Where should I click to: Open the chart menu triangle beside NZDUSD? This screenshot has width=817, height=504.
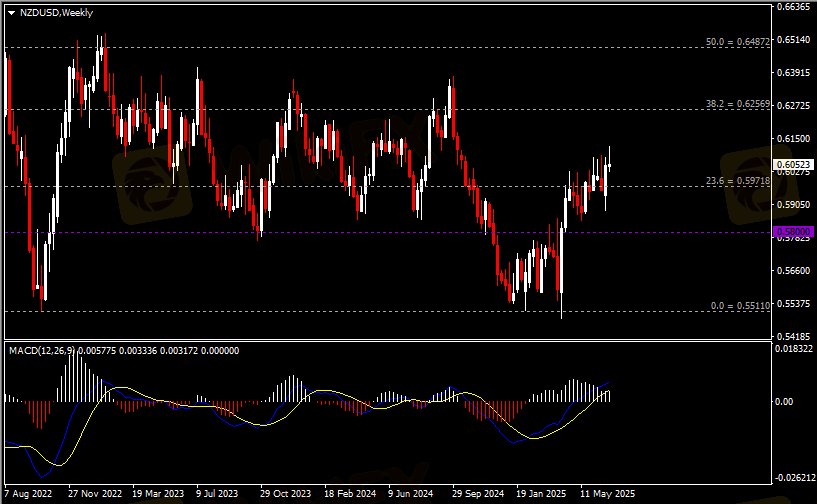click(11, 12)
